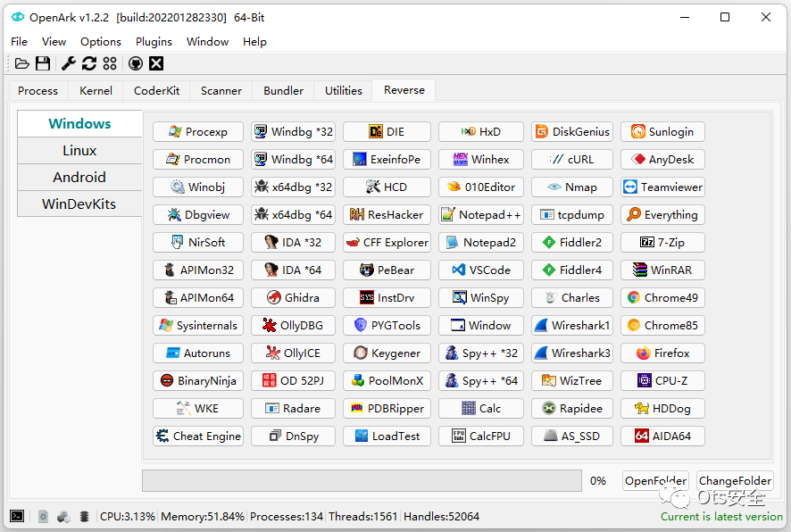Screen dimensions: 791x532
Task: Open WinRAR archiver
Action: (x=662, y=270)
